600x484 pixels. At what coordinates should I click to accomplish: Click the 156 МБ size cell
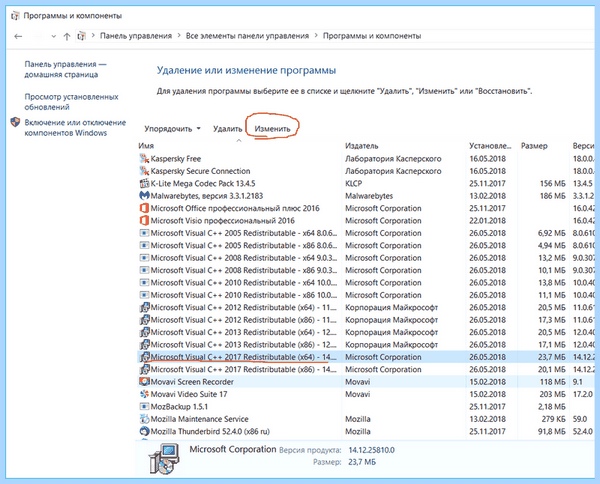pos(552,183)
